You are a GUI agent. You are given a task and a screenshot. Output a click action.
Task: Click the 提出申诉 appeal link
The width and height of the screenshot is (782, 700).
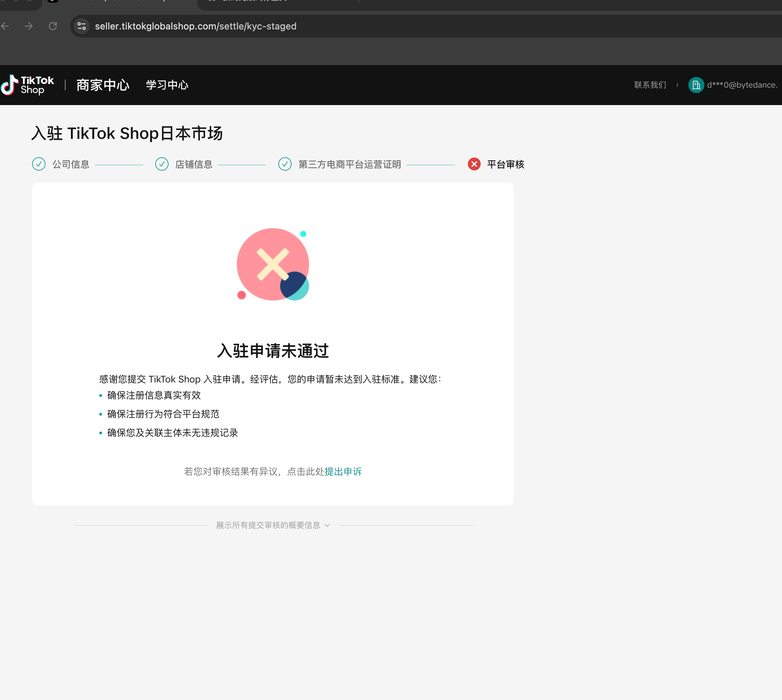343,471
